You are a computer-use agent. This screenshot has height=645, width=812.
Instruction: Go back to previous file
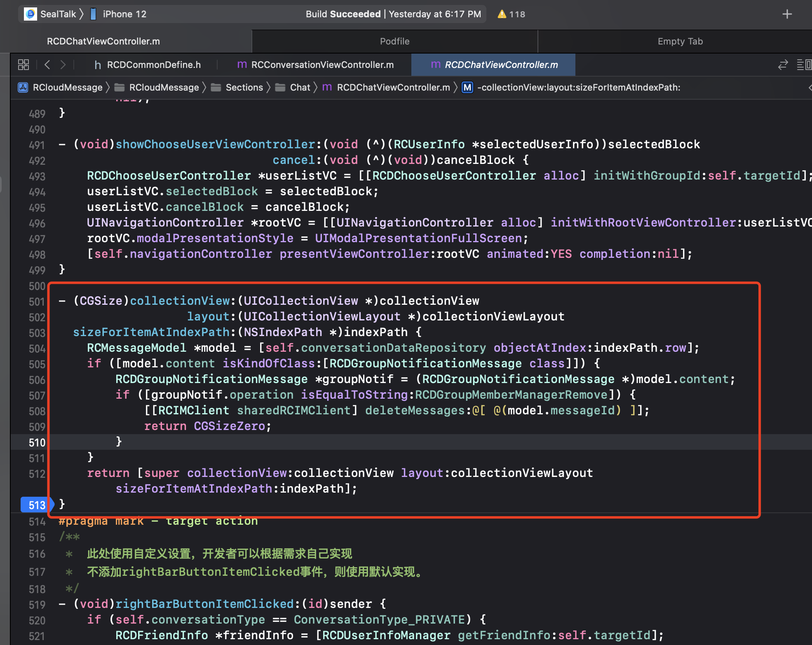[x=47, y=65]
